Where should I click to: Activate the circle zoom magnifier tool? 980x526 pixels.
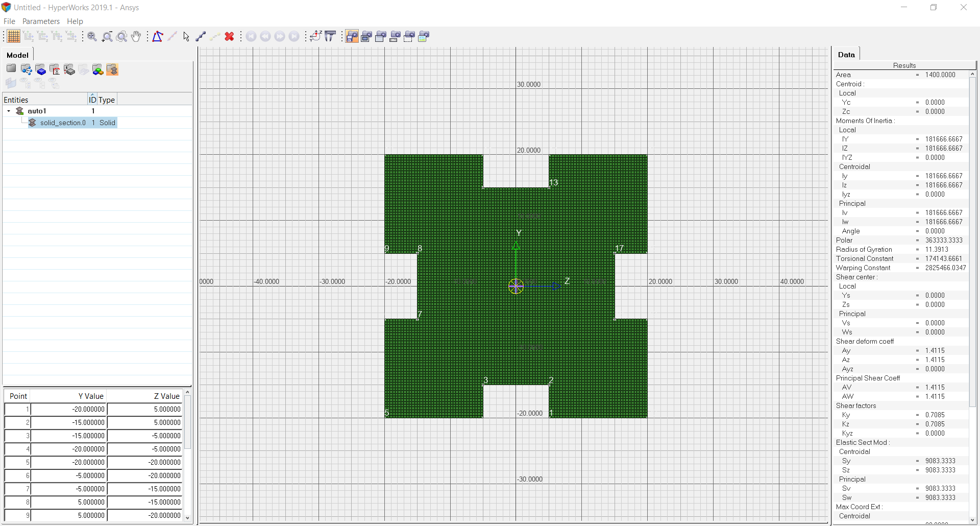coord(121,36)
